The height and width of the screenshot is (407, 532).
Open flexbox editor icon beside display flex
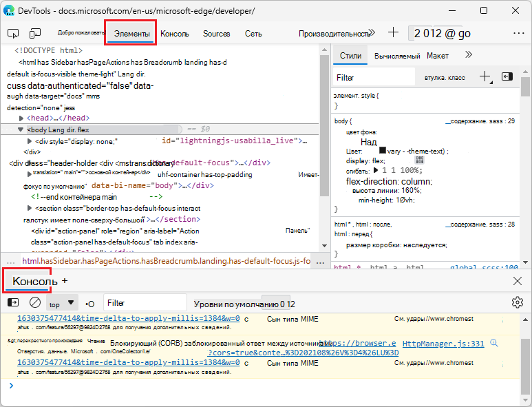click(x=420, y=160)
